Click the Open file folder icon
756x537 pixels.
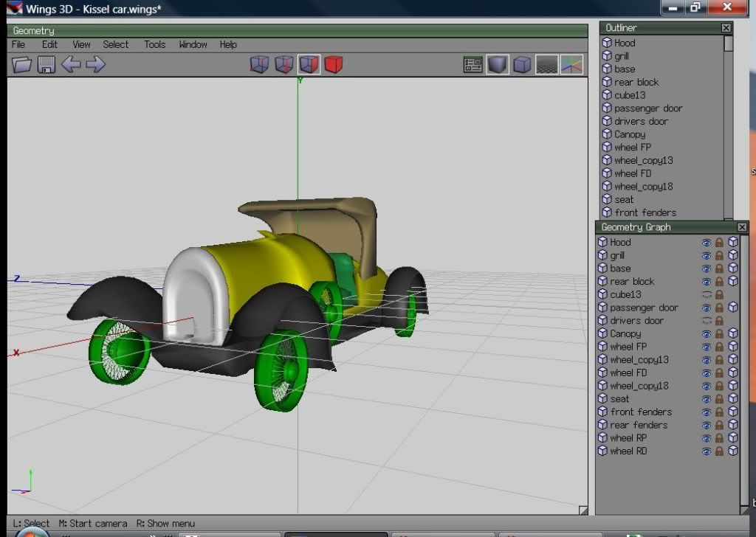pyautogui.click(x=22, y=65)
